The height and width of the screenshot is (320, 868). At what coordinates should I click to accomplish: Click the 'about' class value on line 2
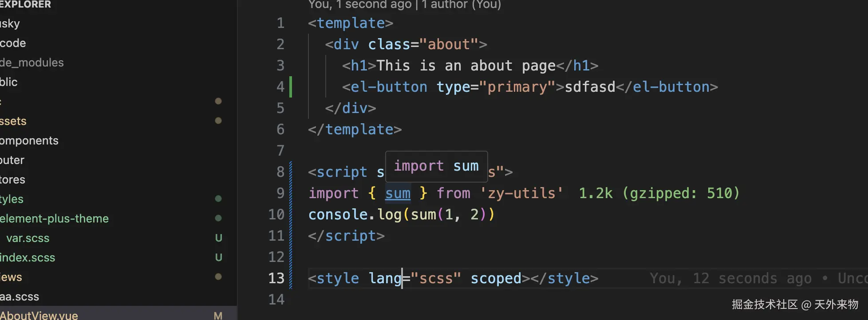449,44
